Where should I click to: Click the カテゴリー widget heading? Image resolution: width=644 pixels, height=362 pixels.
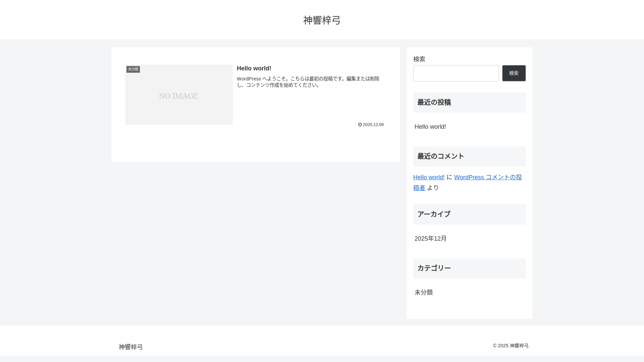click(x=470, y=268)
